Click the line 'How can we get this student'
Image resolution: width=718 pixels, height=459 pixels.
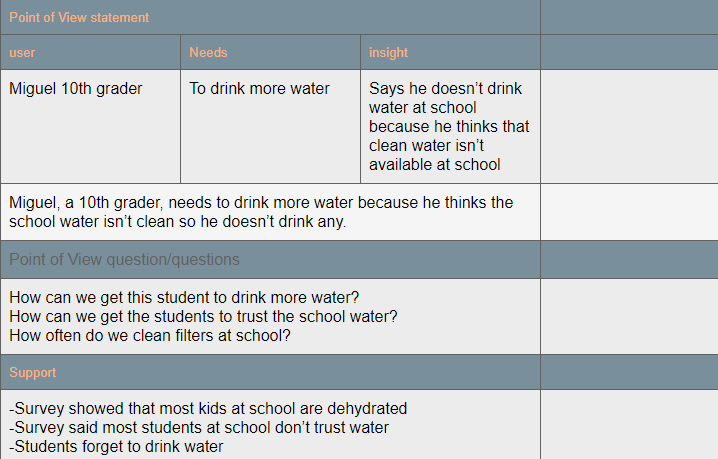184,297
